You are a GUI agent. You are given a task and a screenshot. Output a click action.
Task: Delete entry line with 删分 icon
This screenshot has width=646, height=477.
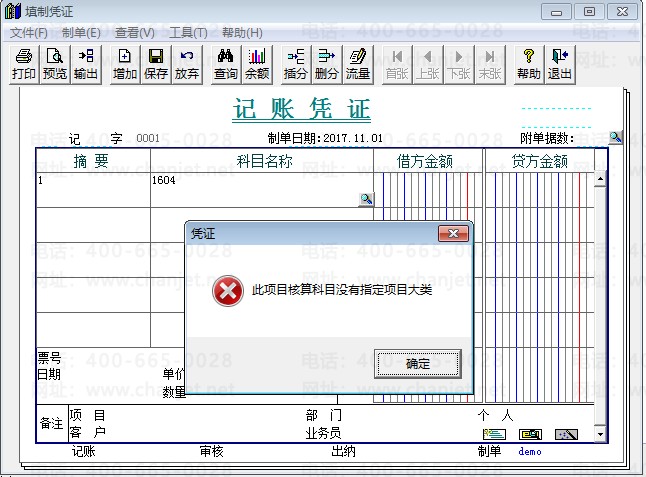(x=327, y=65)
